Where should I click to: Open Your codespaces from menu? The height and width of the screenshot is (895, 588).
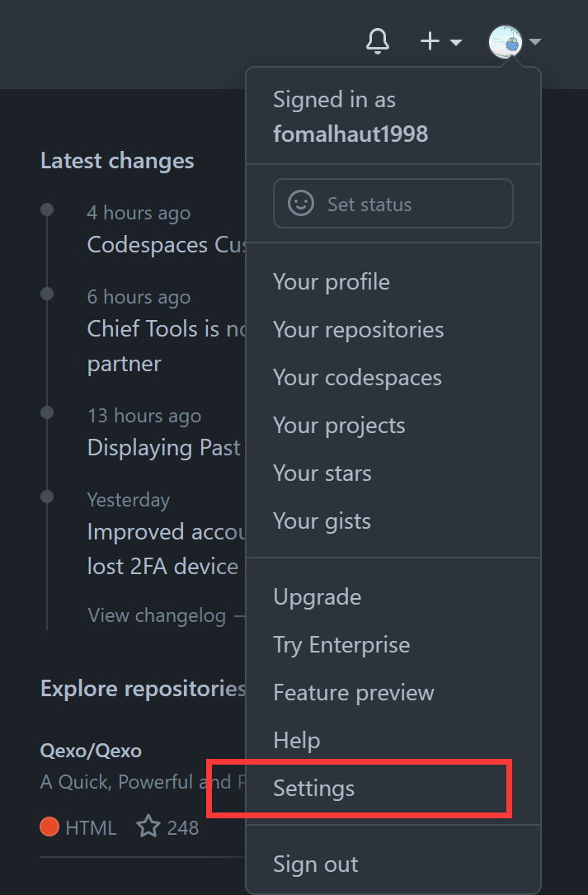[x=357, y=378]
